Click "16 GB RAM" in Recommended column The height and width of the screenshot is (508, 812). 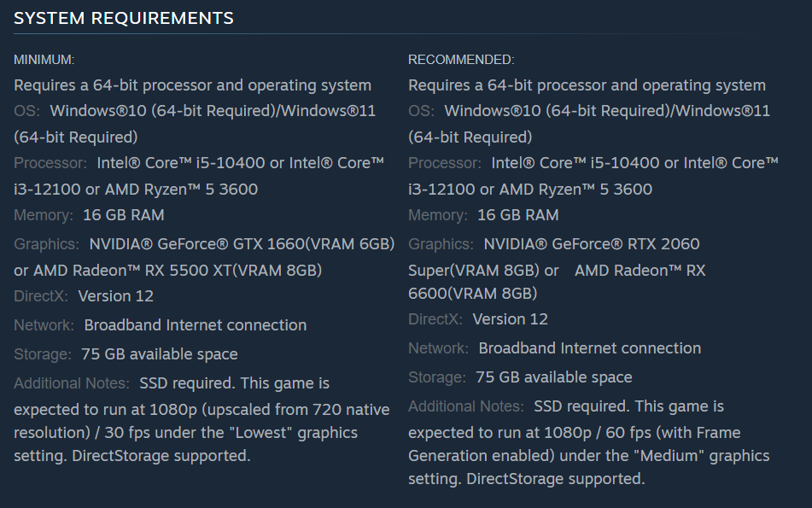[x=517, y=215]
